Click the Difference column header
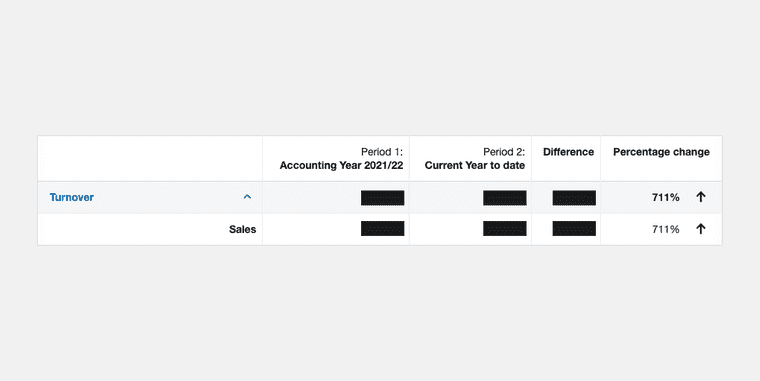This screenshot has width=760, height=381. pos(568,152)
